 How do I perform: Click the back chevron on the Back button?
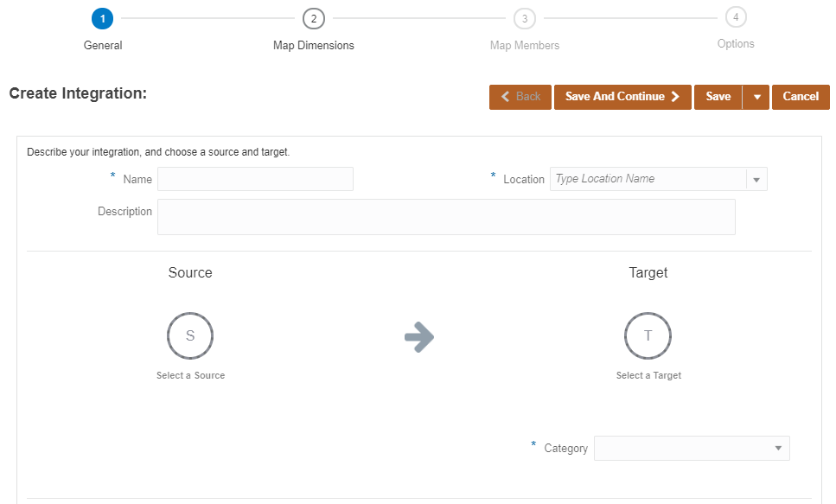505,97
